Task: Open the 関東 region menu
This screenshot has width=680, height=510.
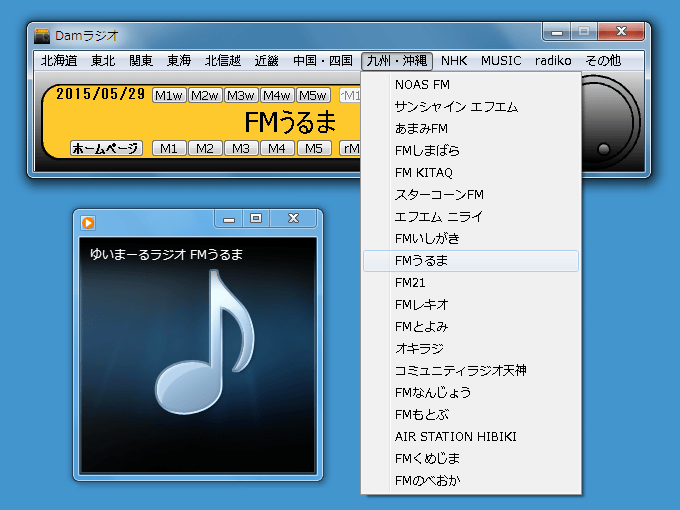Action: point(141,61)
